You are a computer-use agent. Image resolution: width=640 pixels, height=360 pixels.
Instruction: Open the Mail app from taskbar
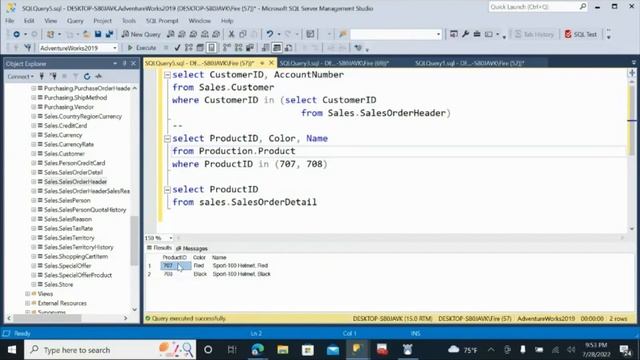pyautogui.click(x=333, y=350)
